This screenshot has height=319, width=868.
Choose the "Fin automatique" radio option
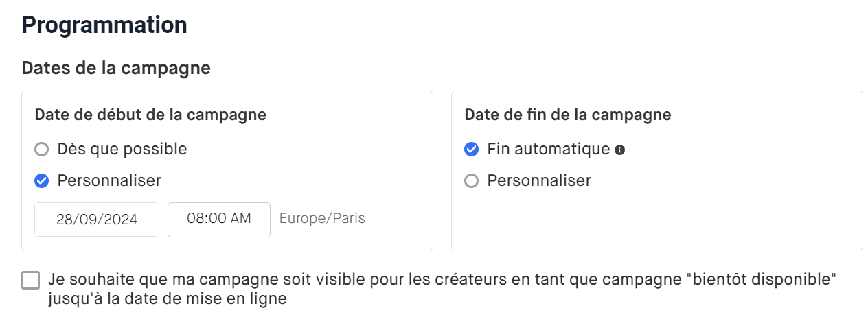(x=471, y=149)
